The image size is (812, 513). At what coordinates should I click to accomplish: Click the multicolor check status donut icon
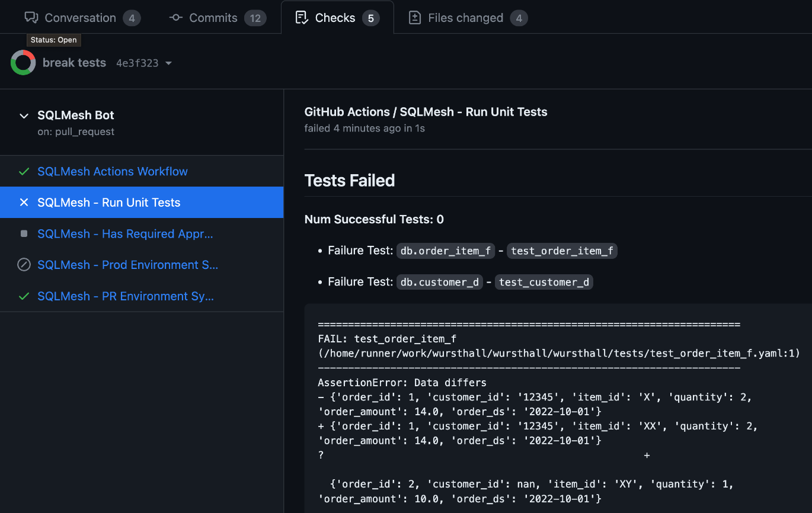pyautogui.click(x=23, y=63)
